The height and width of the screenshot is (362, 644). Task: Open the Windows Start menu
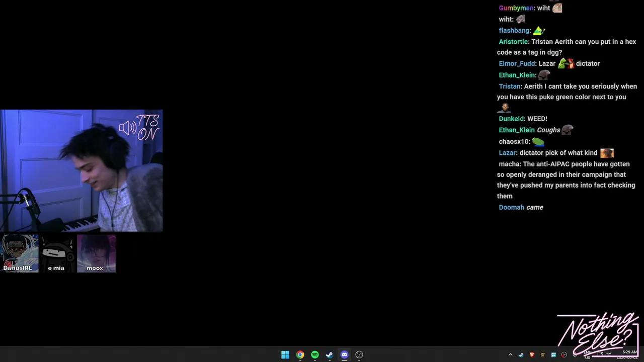[285, 355]
